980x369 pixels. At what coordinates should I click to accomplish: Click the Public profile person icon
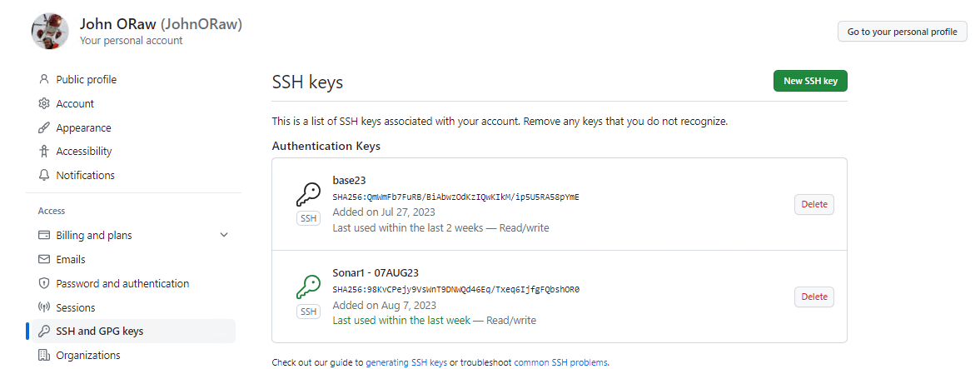coord(44,80)
